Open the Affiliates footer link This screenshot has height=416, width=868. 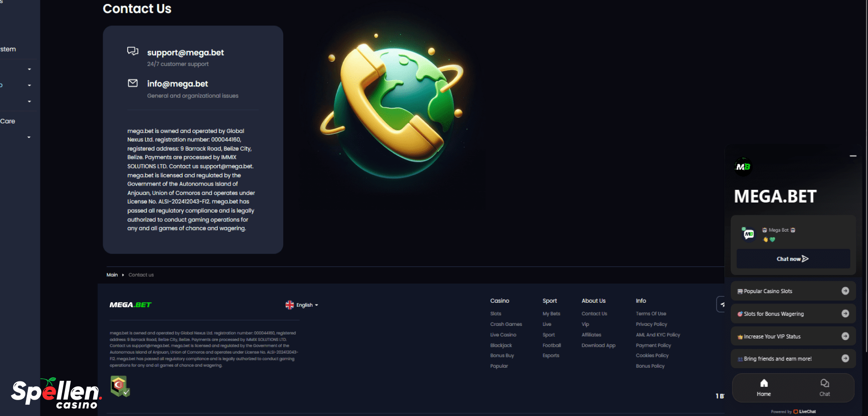point(591,335)
